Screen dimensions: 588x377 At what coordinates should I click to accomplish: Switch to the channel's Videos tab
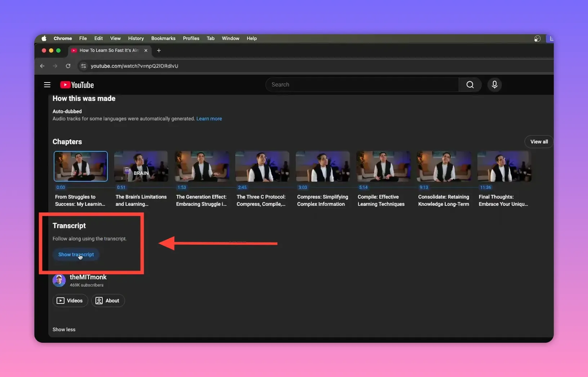(70, 301)
